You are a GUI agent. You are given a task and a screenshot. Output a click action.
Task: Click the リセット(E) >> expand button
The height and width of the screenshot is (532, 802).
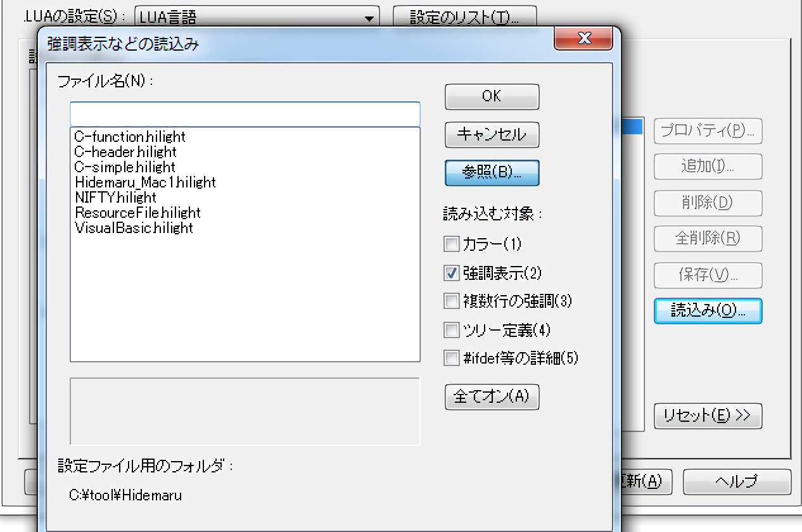pyautogui.click(x=708, y=415)
